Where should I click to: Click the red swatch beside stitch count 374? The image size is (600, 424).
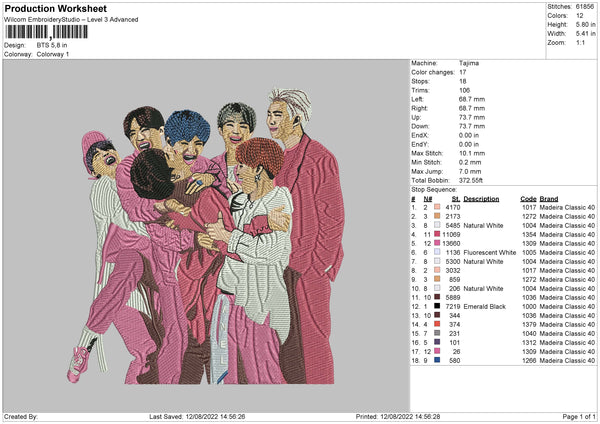[437, 324]
